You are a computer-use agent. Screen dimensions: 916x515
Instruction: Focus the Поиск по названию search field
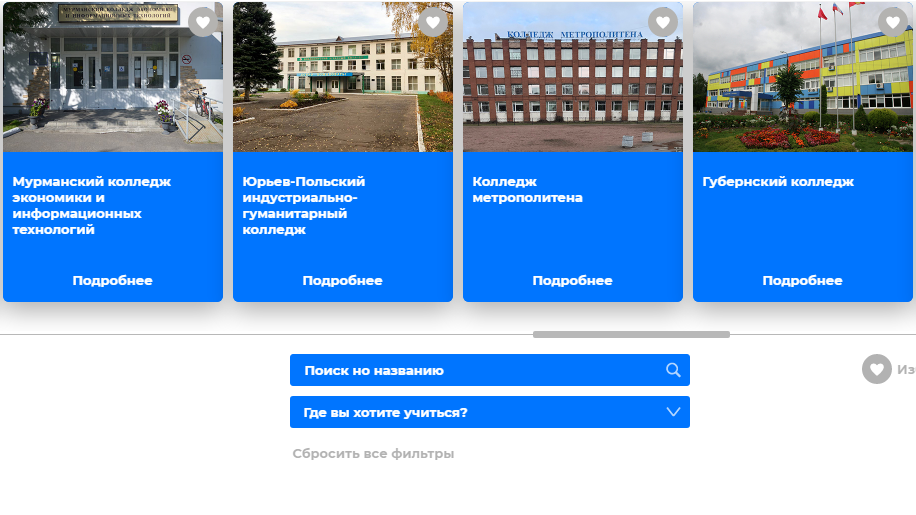490,370
